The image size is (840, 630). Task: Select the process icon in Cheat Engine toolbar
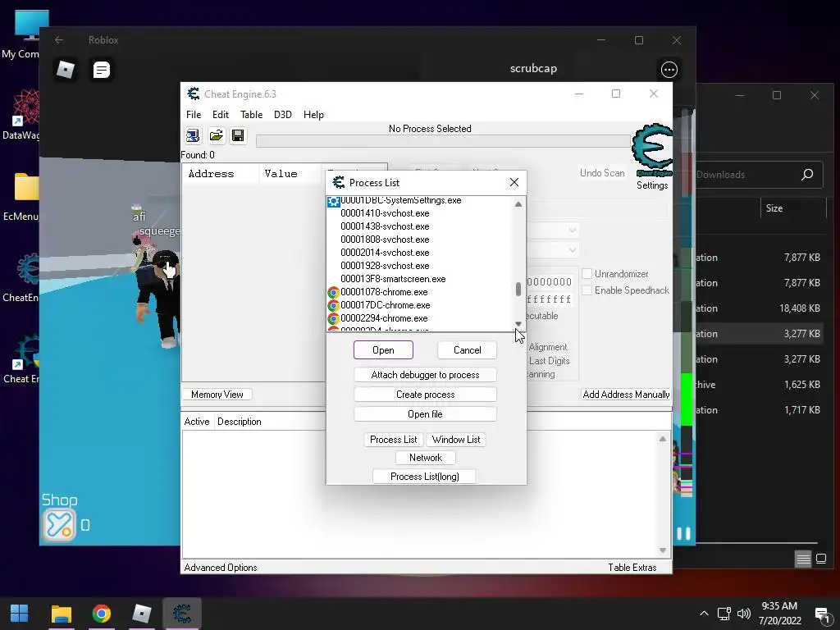click(193, 135)
